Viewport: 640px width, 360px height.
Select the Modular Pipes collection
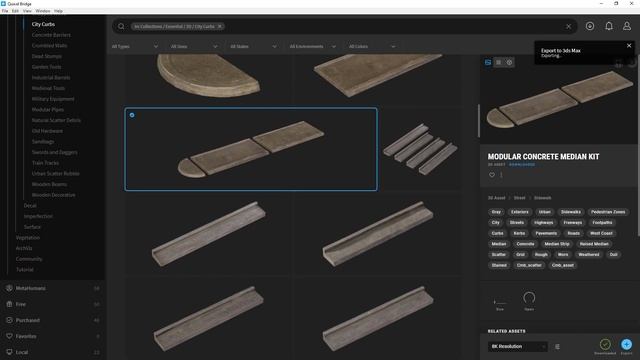coord(48,109)
